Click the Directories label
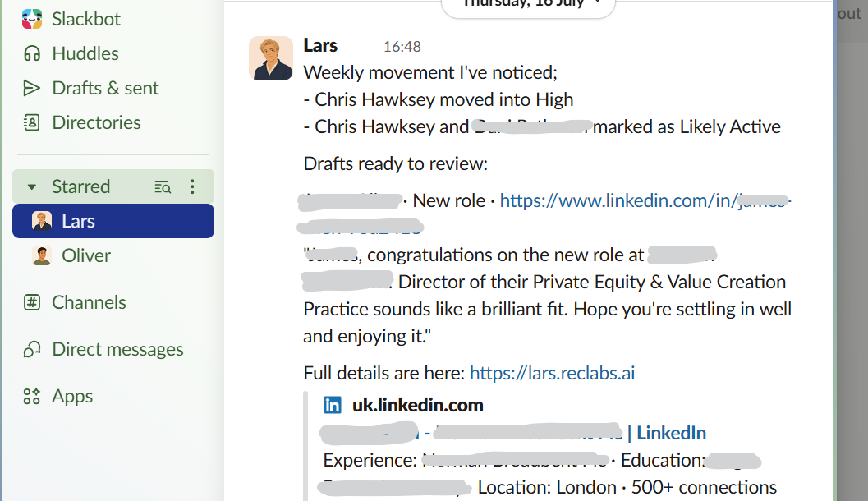868x501 pixels. tap(96, 122)
